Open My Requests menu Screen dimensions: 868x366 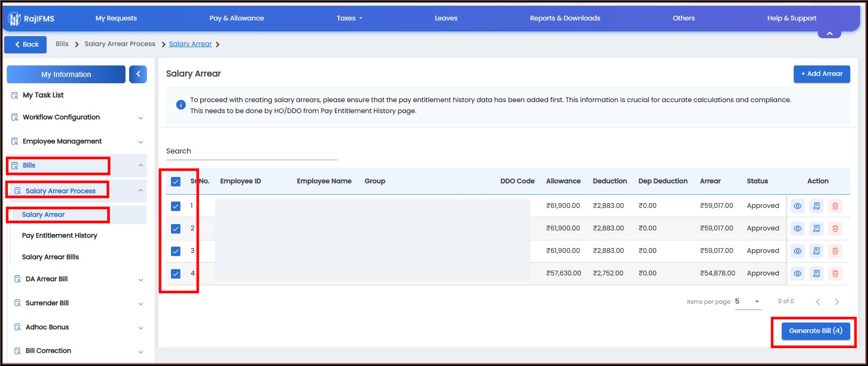(x=116, y=18)
